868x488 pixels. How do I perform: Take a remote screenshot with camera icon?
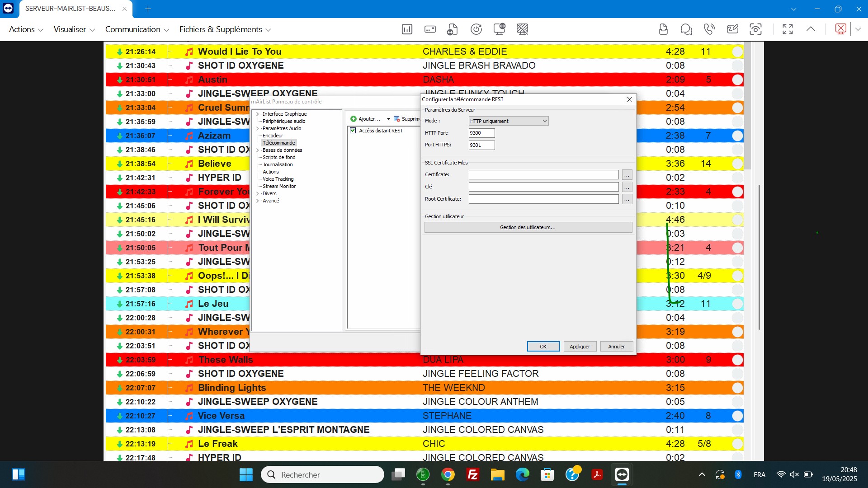[755, 29]
